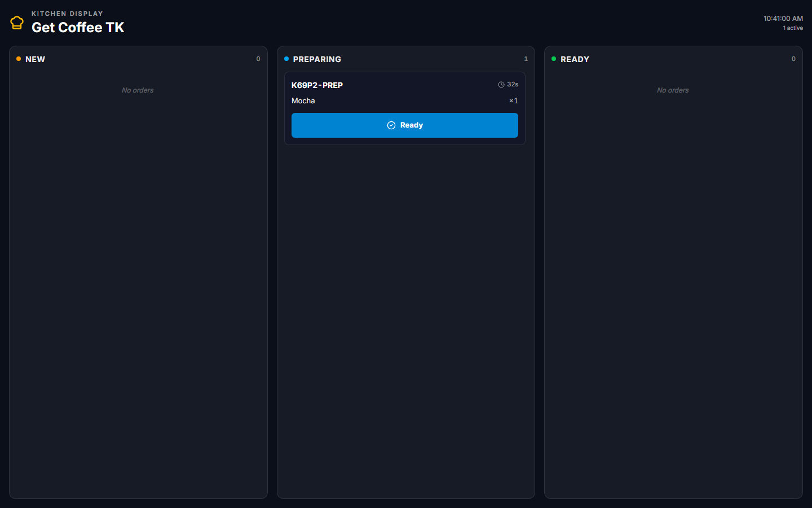Click the orange dot beside NEW
The width and height of the screenshot is (812, 508).
19,59
